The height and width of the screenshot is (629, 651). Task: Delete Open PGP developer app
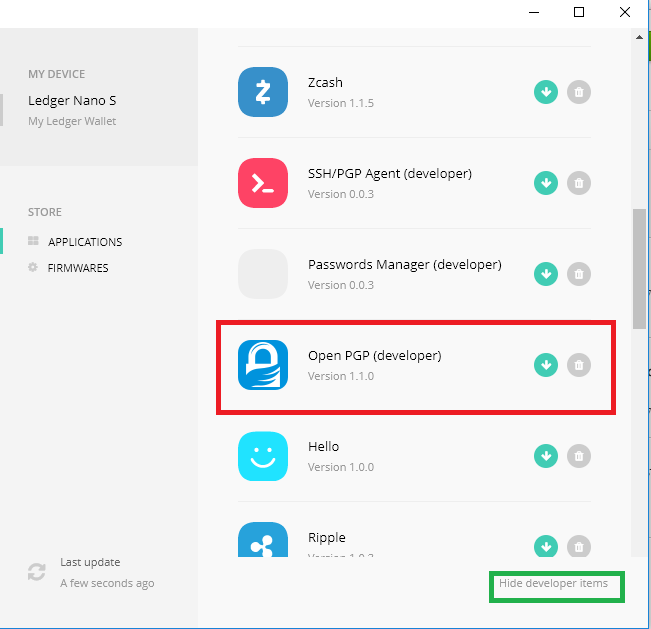pyautogui.click(x=579, y=365)
